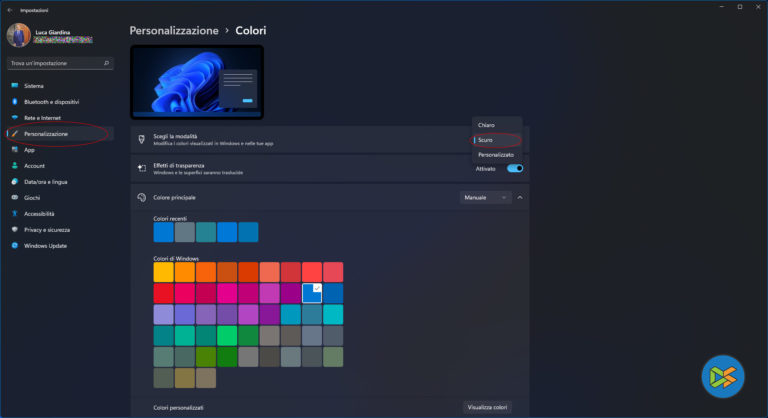Pick the recent gray color swatch

[x=185, y=232]
